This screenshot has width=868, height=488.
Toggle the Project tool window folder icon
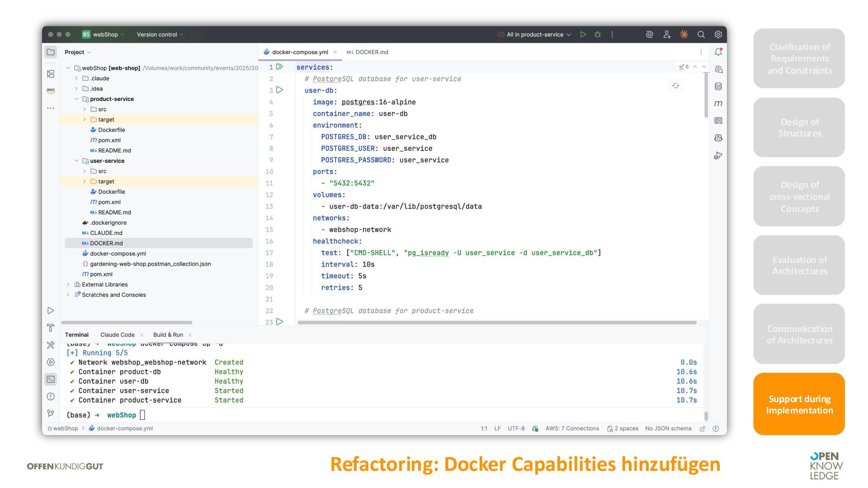click(x=51, y=52)
